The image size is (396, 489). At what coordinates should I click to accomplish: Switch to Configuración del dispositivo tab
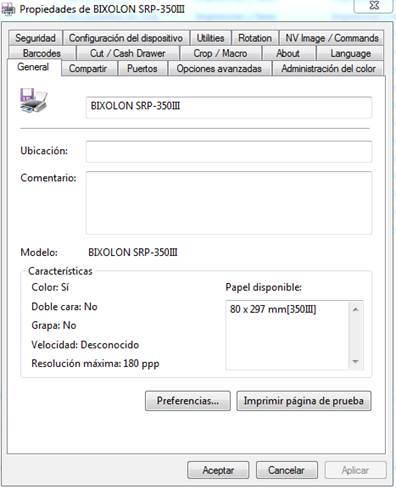pos(126,38)
